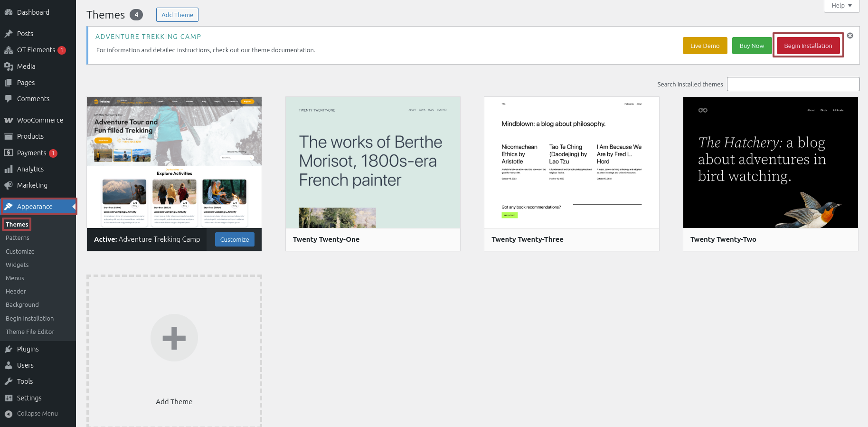Click the yellow Live Demo button
Image resolution: width=868 pixels, height=427 pixels.
pos(705,46)
